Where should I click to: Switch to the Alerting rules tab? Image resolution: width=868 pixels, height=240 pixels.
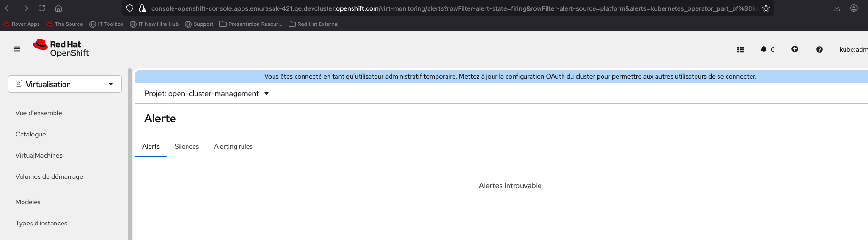point(233,147)
